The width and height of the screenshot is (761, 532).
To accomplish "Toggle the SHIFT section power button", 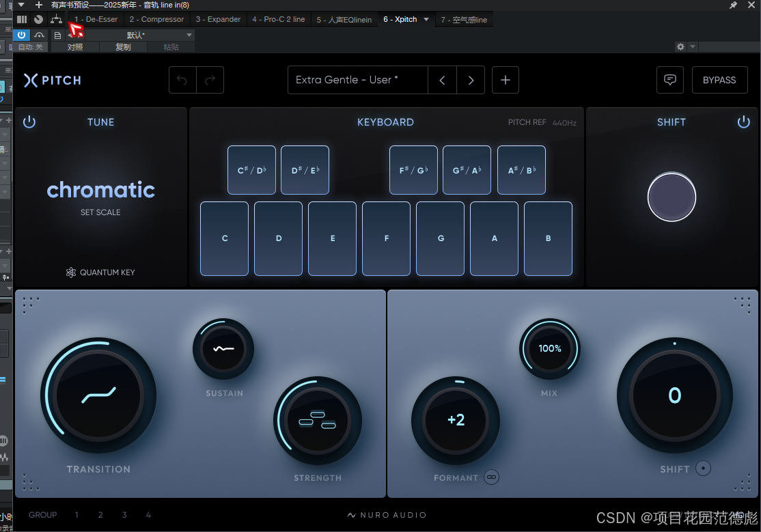I will (x=743, y=122).
